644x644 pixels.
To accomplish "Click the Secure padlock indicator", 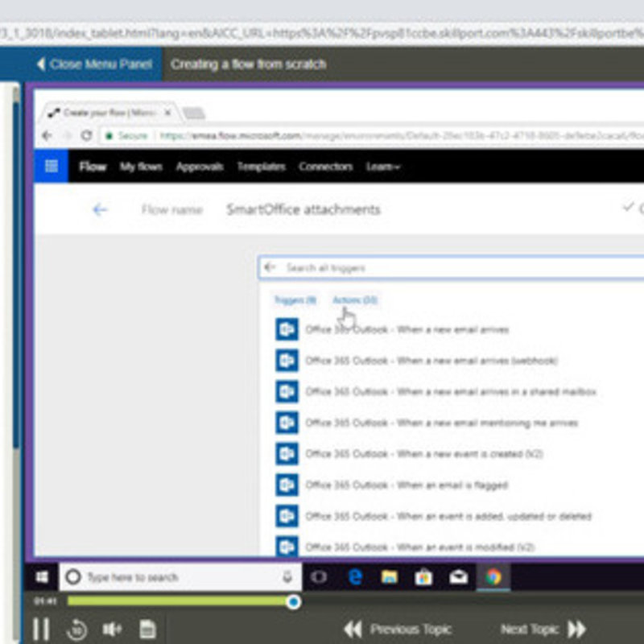I will click(127, 135).
